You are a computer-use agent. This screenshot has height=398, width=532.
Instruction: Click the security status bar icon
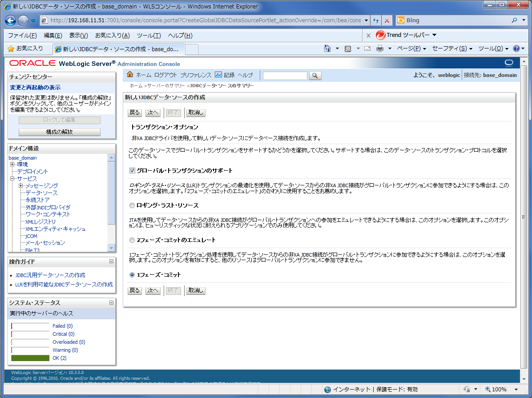467,389
